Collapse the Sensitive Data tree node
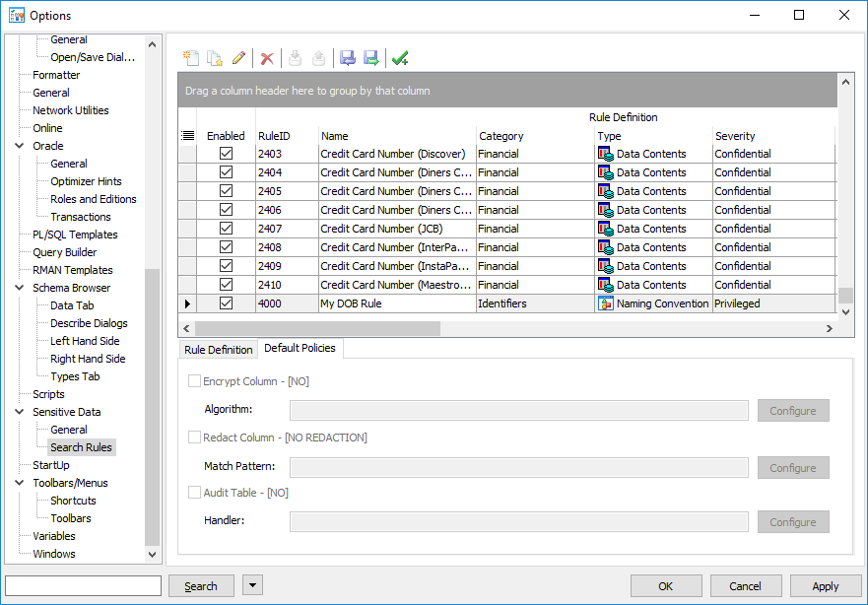Viewport: 868px width, 605px height. click(20, 411)
